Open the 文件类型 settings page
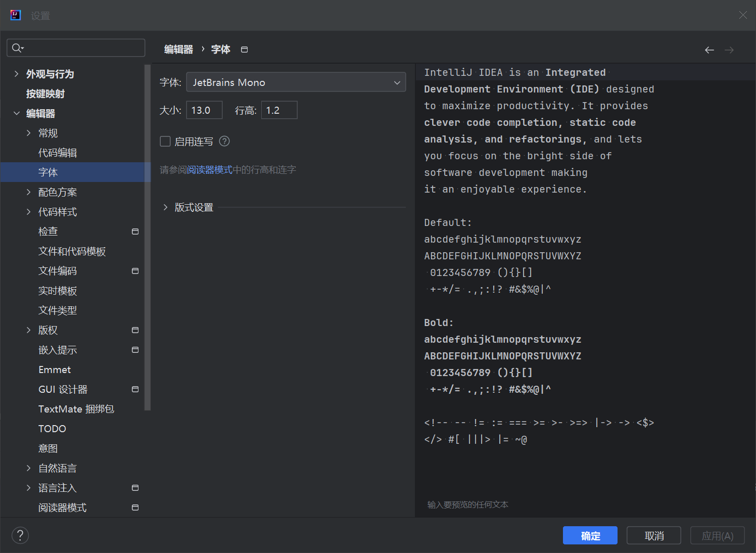This screenshot has width=756, height=553. pyautogui.click(x=58, y=310)
